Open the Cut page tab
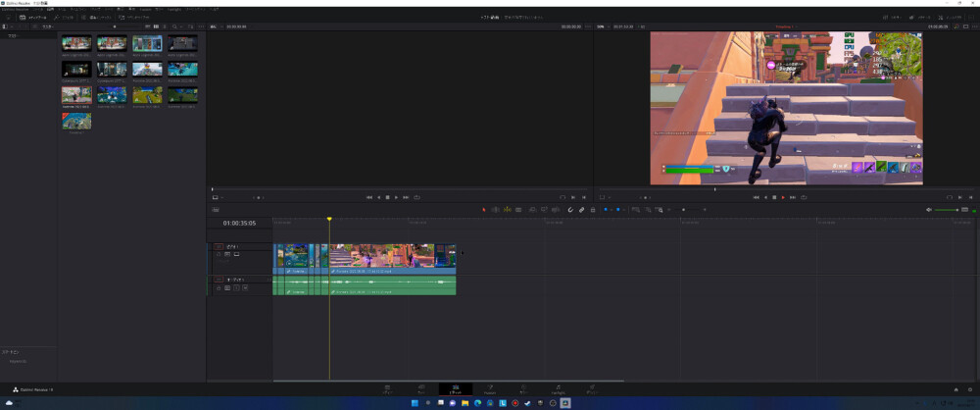Screen dimensions: 980x410 [421, 389]
